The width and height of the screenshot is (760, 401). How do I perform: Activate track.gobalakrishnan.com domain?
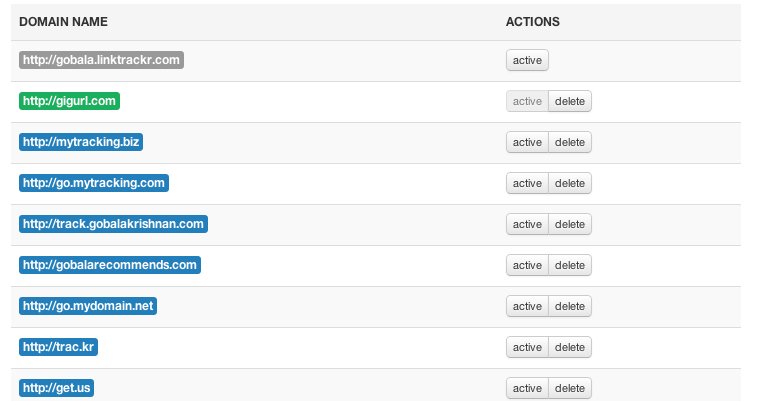click(527, 224)
